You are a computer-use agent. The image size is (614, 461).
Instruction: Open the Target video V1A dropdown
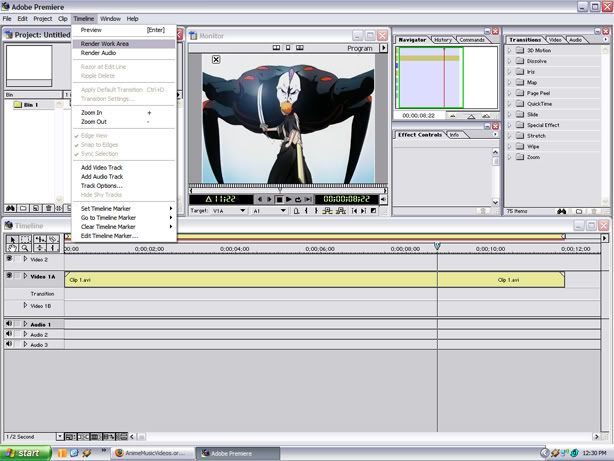(x=229, y=211)
